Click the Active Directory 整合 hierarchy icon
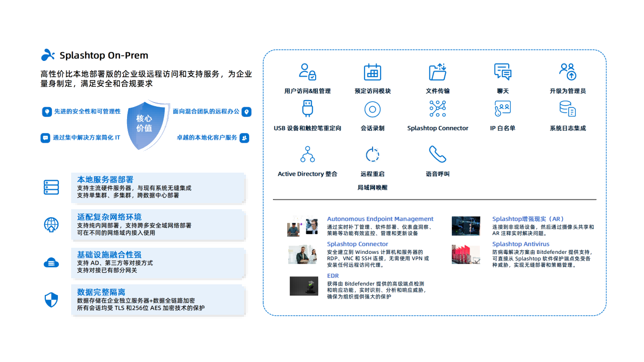Screen dimensions: 644x362 click(x=308, y=154)
